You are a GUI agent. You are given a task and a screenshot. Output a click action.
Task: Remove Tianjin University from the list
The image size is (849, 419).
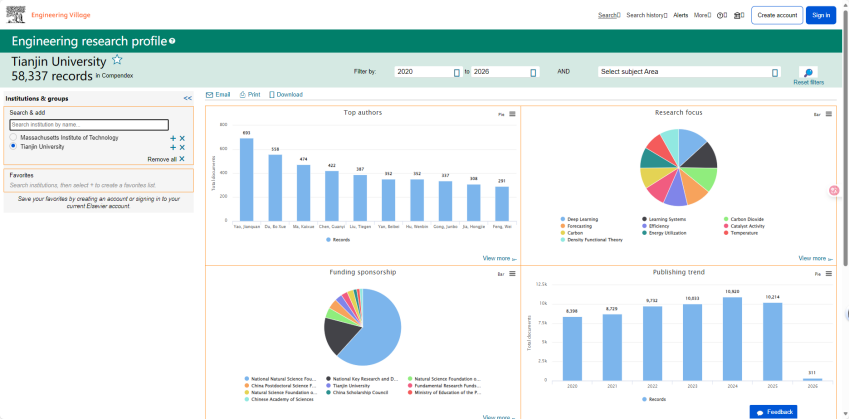pyautogui.click(x=182, y=147)
